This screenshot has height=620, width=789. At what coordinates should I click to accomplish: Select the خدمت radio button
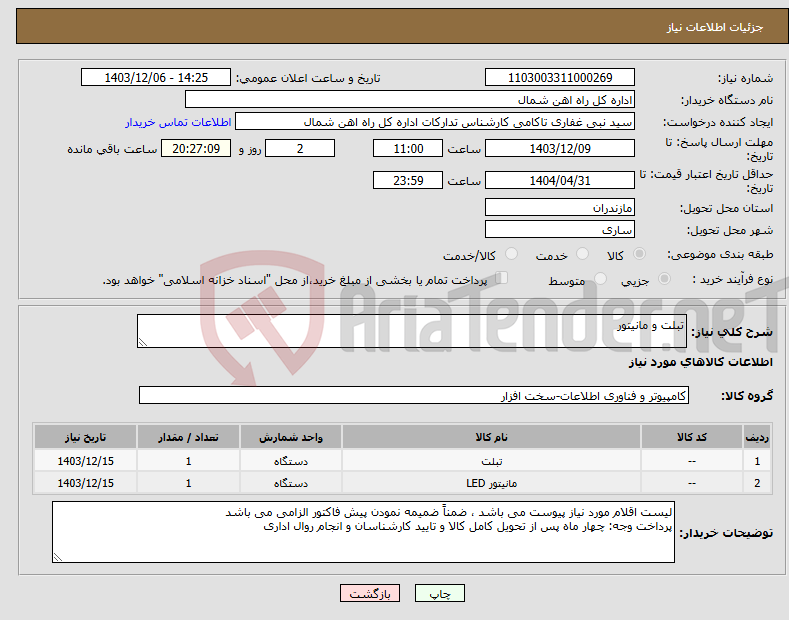coord(582,254)
